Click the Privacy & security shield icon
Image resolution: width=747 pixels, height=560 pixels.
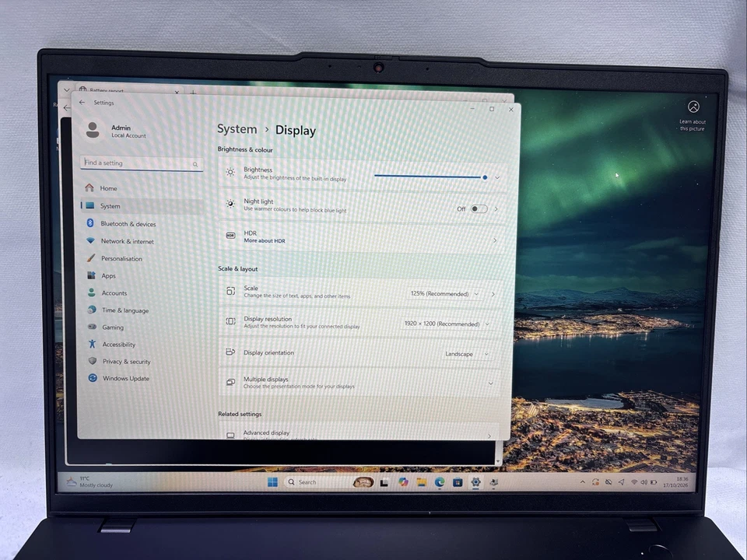click(x=93, y=361)
